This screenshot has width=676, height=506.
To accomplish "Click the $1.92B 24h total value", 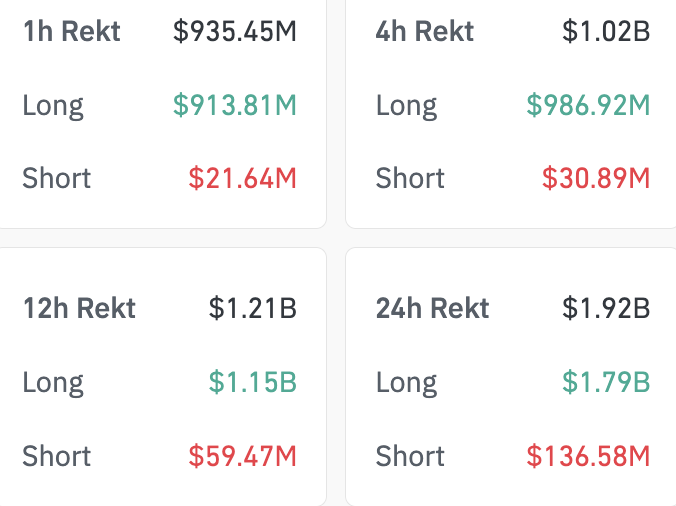I will click(x=606, y=308).
